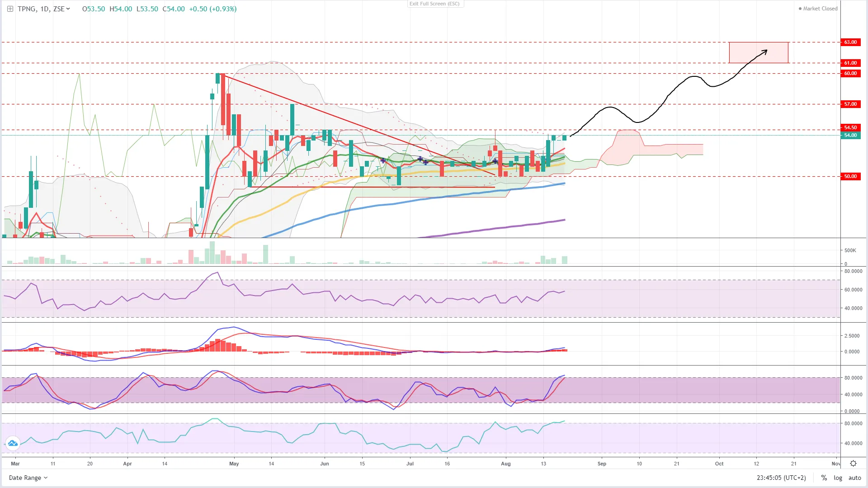Toggle log scale mode
868x488 pixels.
tap(838, 478)
